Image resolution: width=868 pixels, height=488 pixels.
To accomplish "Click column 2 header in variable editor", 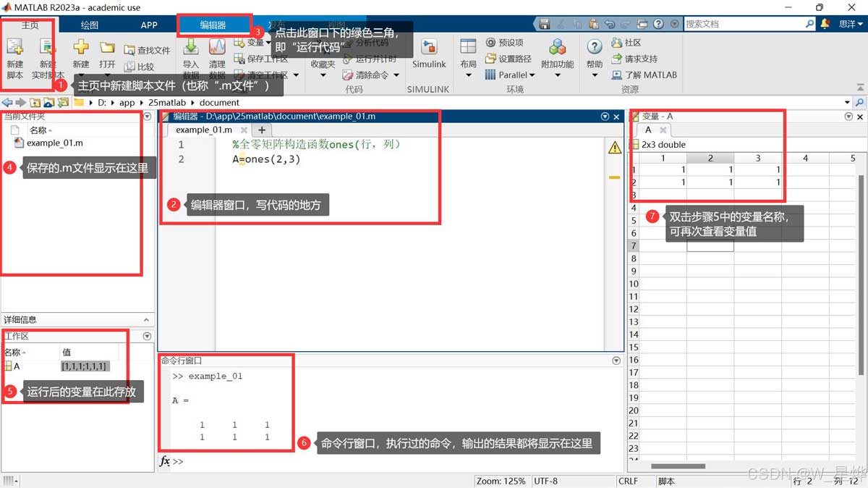I will 710,158.
